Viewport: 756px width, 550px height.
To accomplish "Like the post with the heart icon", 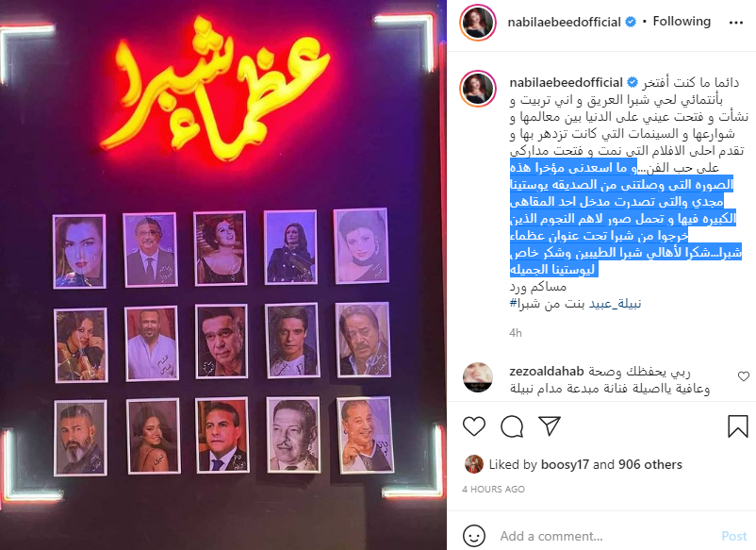I will (473, 426).
